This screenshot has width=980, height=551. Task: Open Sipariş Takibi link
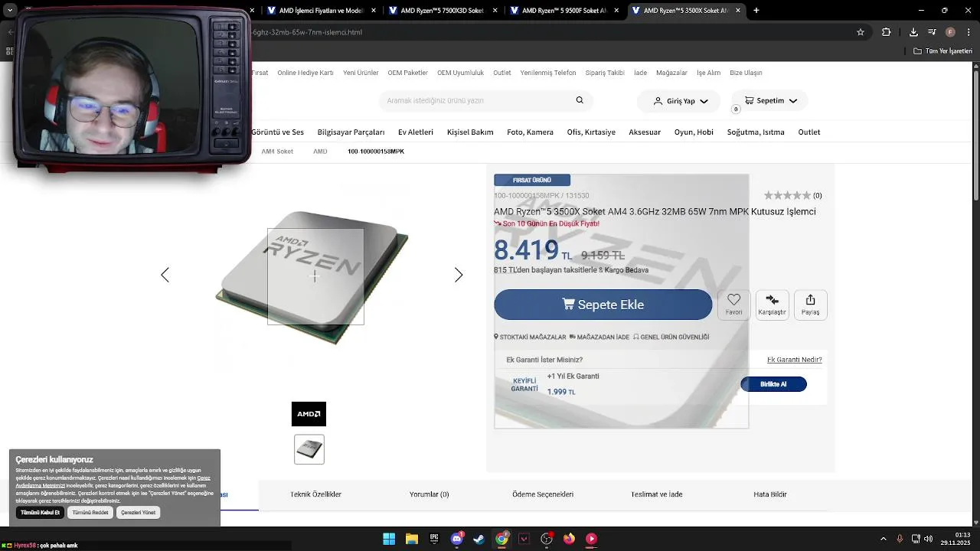(x=605, y=73)
